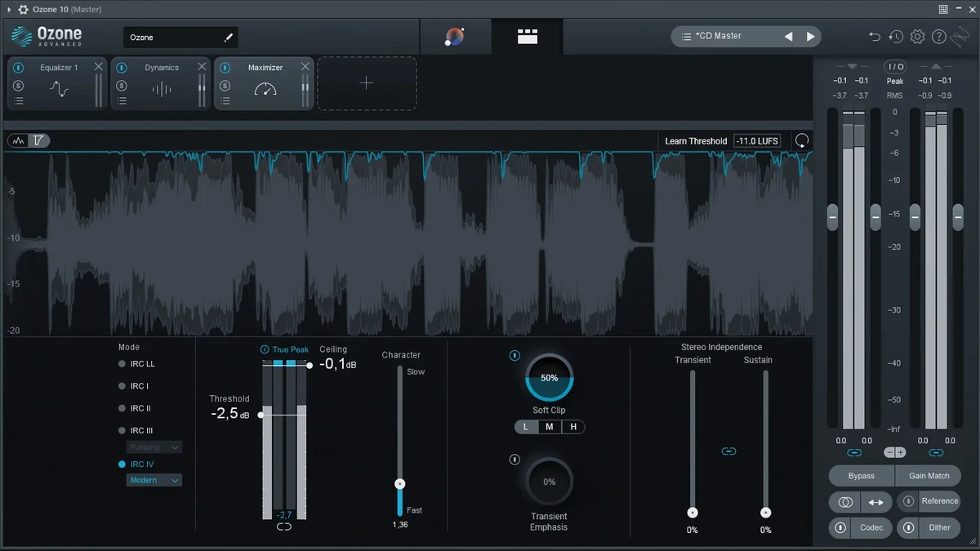Toggle Soft Clip power button

(514, 356)
